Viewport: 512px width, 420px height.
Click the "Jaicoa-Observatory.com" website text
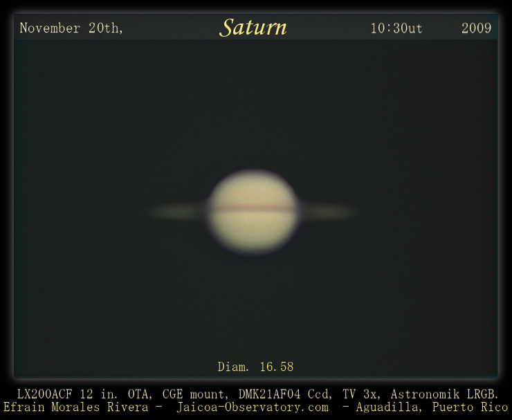pos(253,408)
